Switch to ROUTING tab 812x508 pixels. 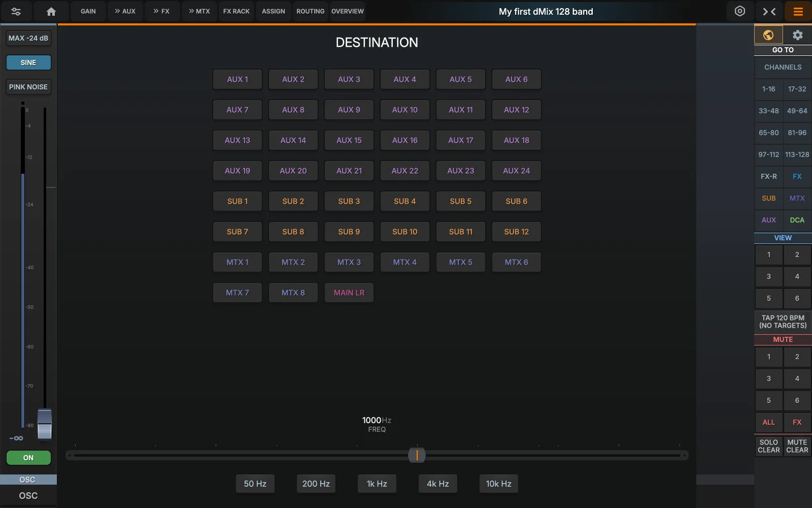click(311, 11)
